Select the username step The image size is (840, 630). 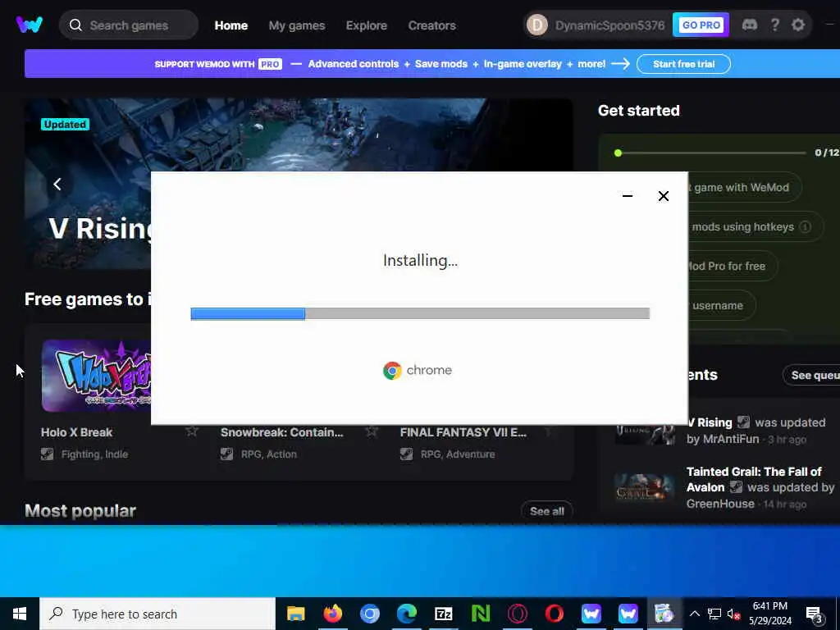coord(721,305)
